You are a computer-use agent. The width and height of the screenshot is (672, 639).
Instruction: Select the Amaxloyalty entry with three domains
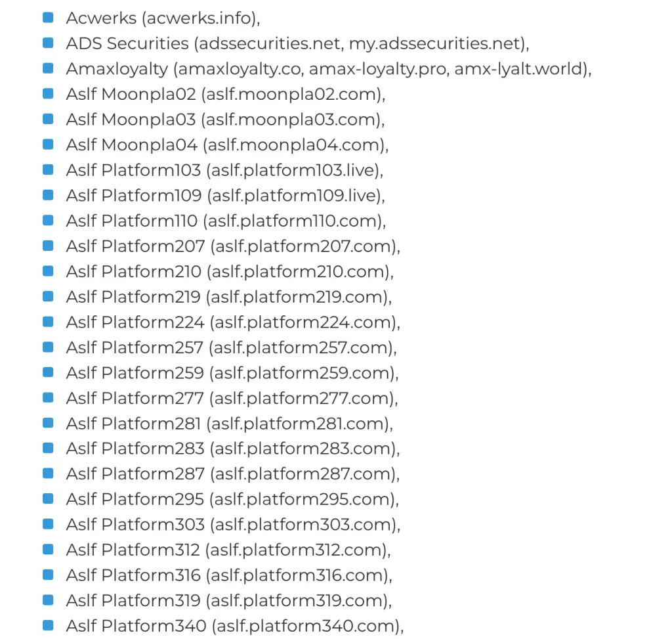pos(329,68)
